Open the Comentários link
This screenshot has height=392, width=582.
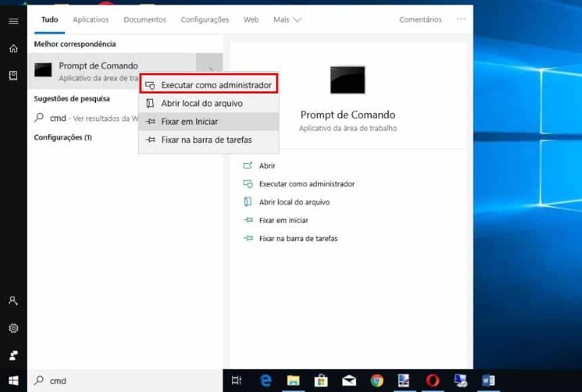420,20
